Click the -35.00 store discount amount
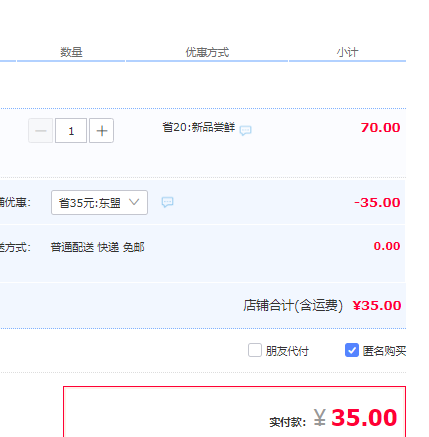429x437 pixels. (377, 203)
